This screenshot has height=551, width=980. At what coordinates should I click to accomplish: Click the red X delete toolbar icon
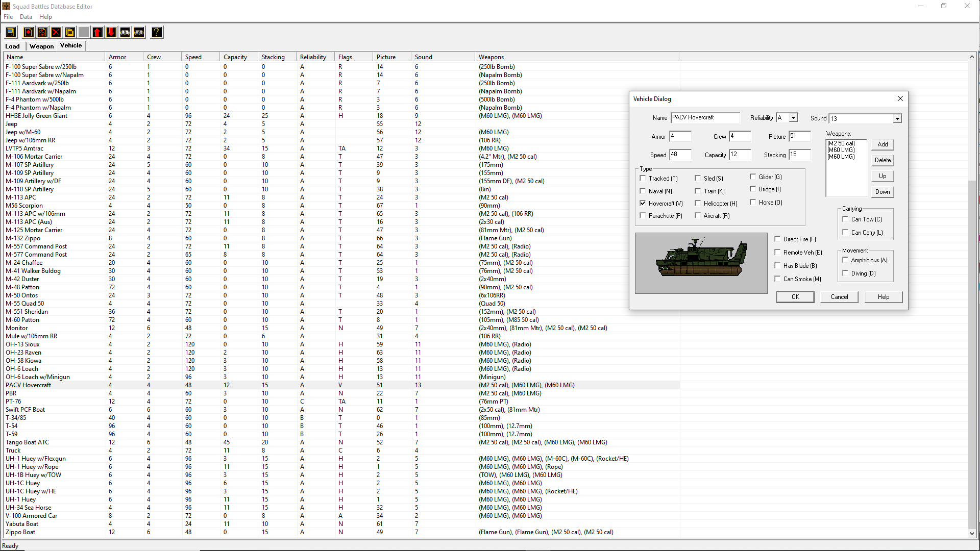56,33
